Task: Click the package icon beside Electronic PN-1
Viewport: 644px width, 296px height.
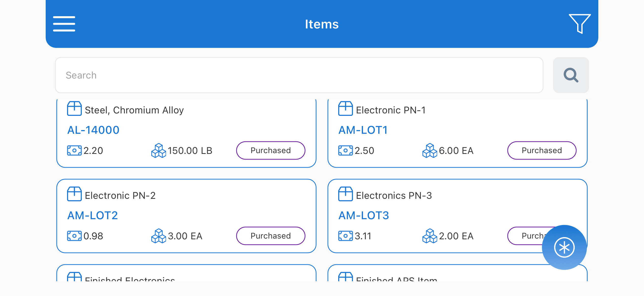Action: 345,109
